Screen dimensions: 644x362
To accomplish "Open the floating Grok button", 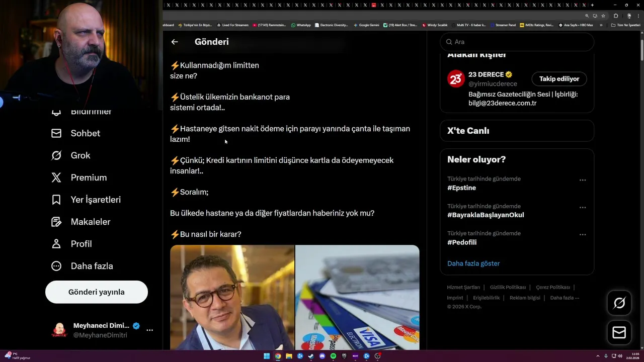I will click(x=619, y=303).
